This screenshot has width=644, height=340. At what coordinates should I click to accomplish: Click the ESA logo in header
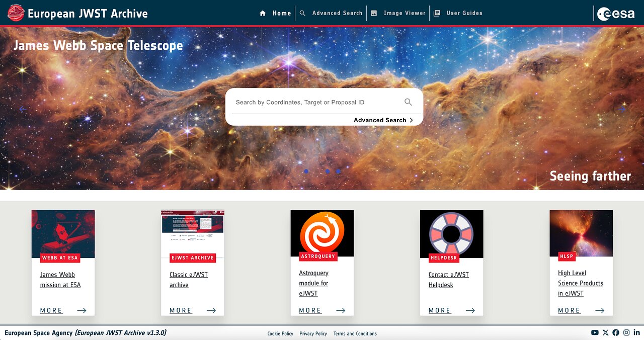coord(616,14)
